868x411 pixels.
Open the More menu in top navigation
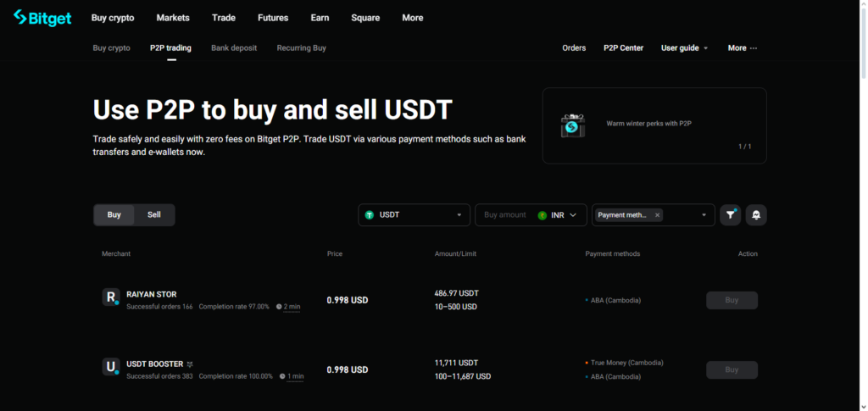point(413,18)
